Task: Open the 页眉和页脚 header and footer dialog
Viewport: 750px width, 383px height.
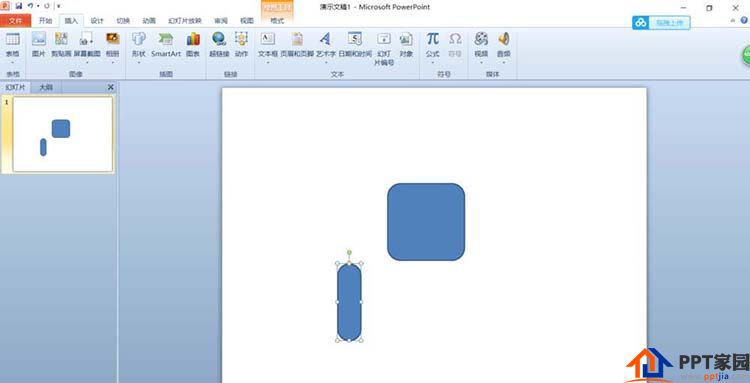Action: click(297, 44)
